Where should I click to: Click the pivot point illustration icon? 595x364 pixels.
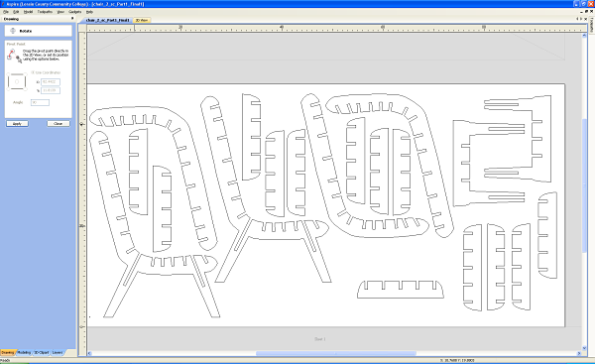pos(14,56)
